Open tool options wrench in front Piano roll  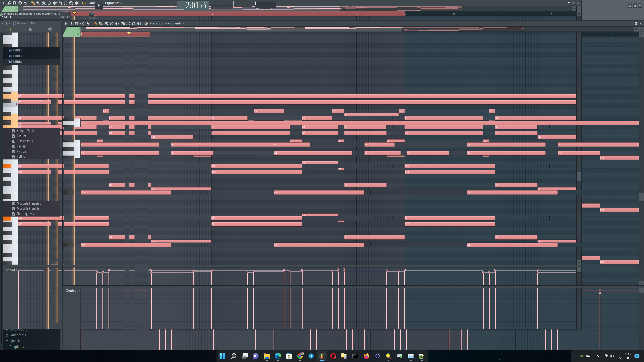(71, 23)
